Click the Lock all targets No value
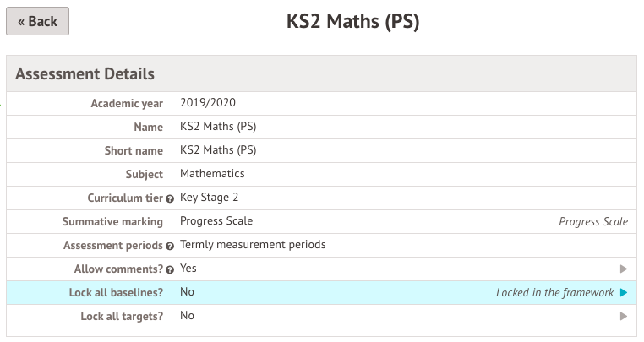This screenshot has height=342, width=644. (x=187, y=316)
